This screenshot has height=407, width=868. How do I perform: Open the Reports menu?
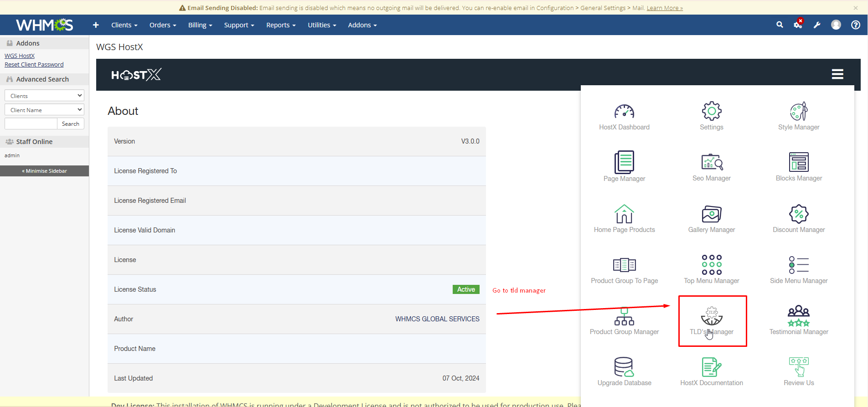[x=281, y=25]
